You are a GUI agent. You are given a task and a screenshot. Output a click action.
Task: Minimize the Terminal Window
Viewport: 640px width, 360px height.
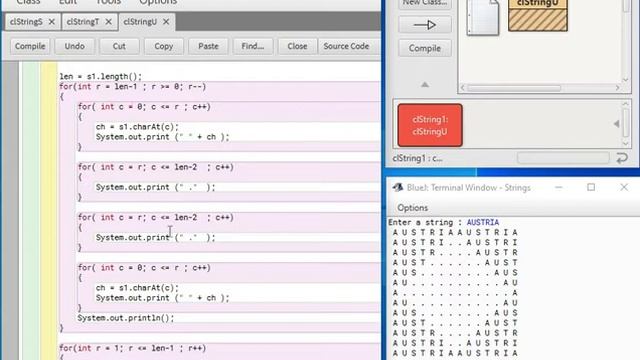(x=559, y=187)
